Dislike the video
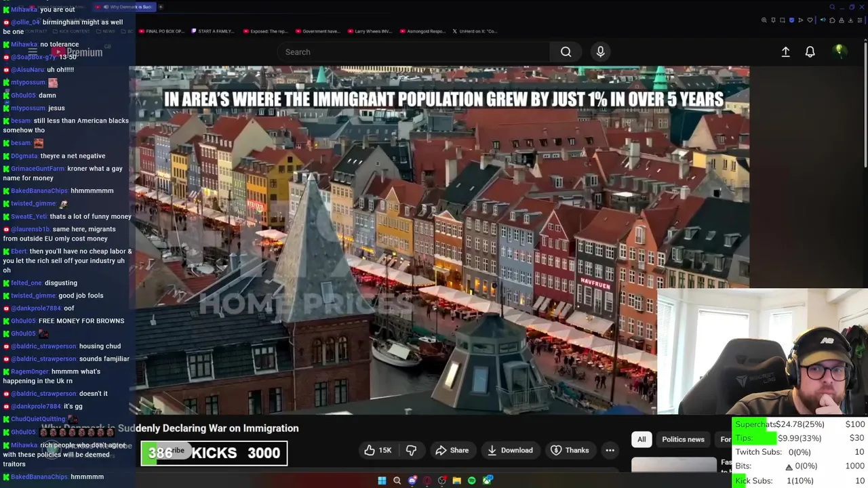The width and height of the screenshot is (868, 488). [411, 450]
